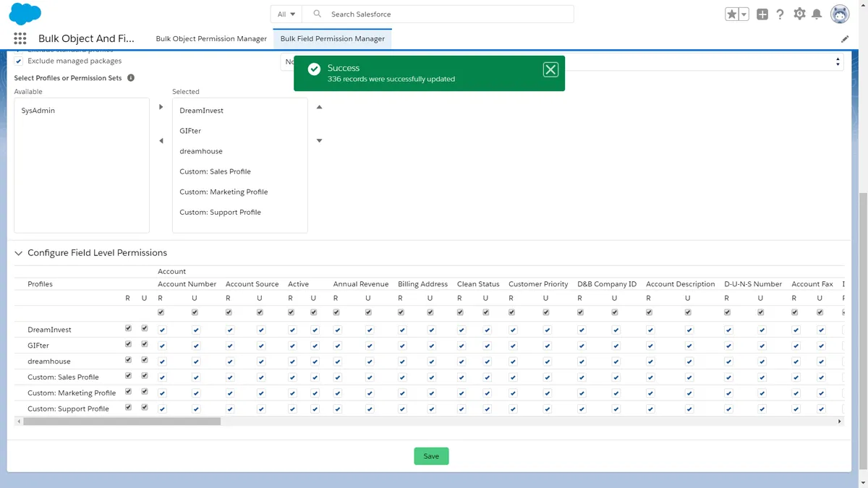Open the Global Actions plus icon
The width and height of the screenshot is (868, 488).
[x=762, y=14]
